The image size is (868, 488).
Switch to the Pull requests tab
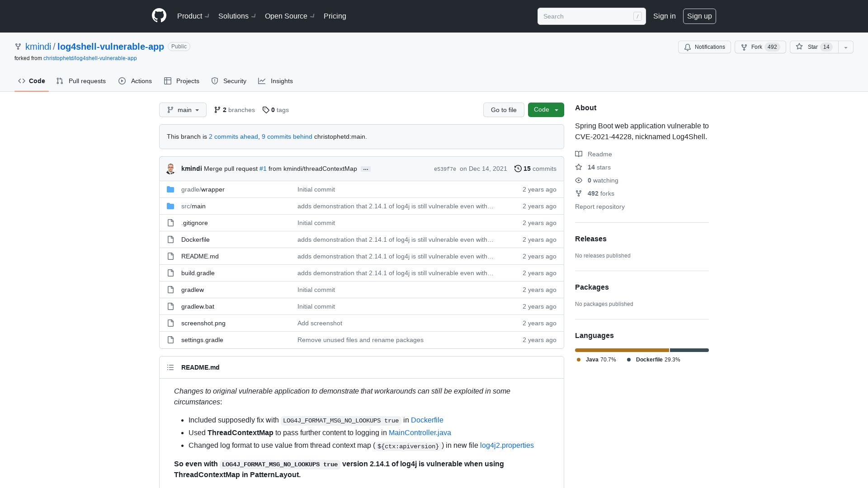point(81,81)
